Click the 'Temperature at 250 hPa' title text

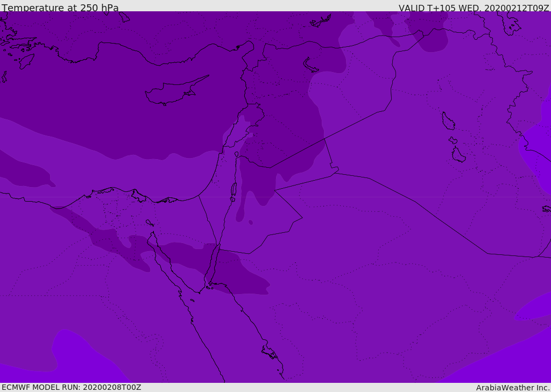[60, 8]
